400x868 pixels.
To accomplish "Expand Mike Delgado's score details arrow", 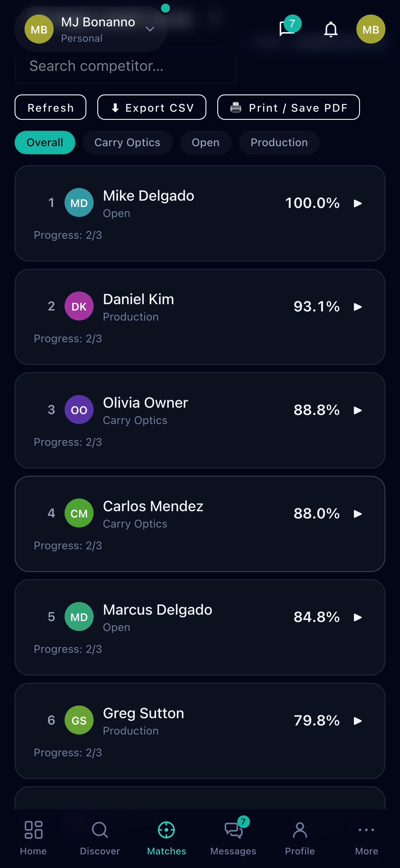I will [x=358, y=203].
